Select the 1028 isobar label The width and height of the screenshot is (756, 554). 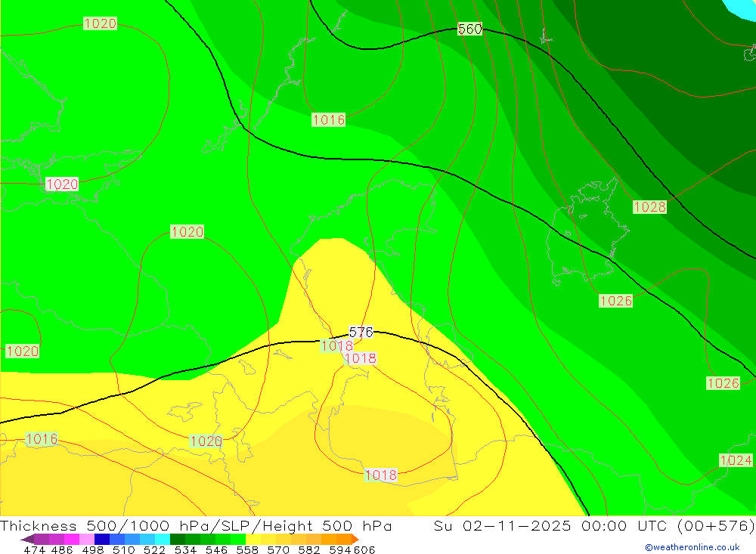[649, 207]
